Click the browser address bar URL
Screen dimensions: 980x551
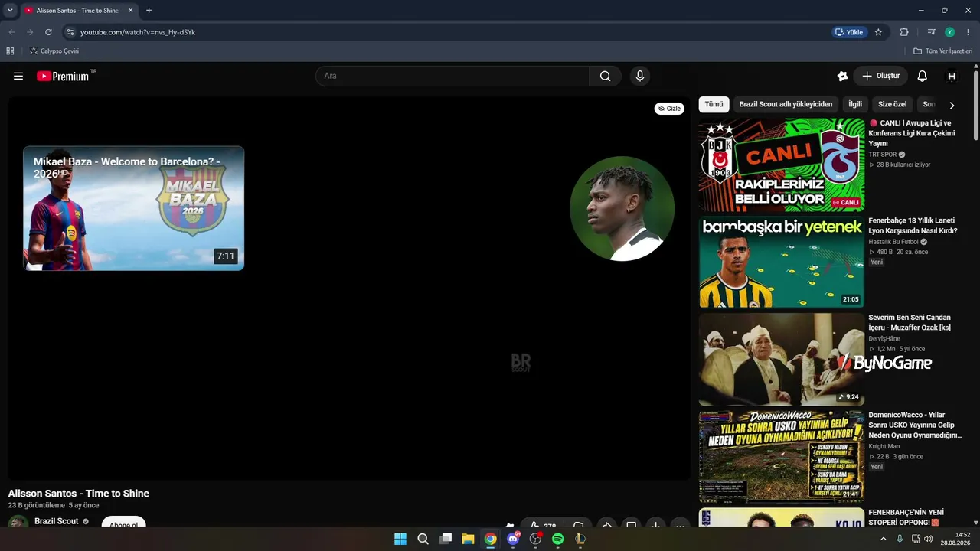tap(138, 32)
